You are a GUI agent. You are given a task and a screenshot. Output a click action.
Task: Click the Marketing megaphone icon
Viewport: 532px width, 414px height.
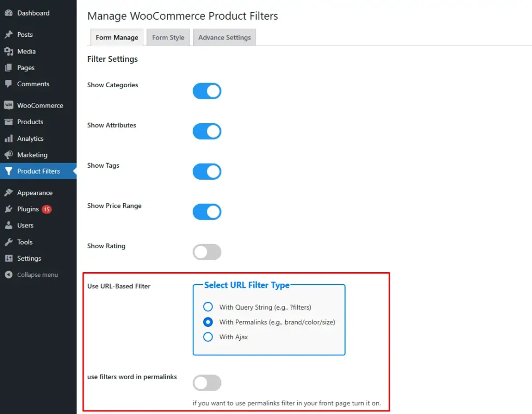click(x=8, y=155)
